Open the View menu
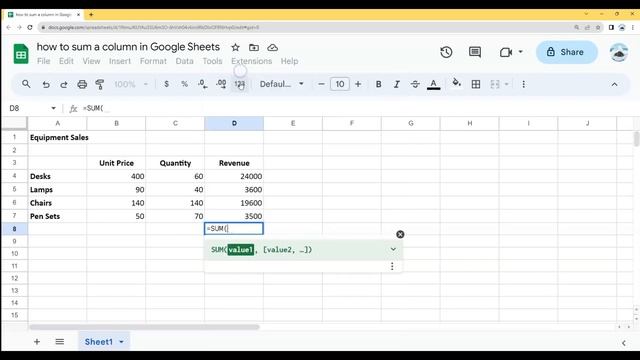The image size is (640, 360). [x=91, y=61]
